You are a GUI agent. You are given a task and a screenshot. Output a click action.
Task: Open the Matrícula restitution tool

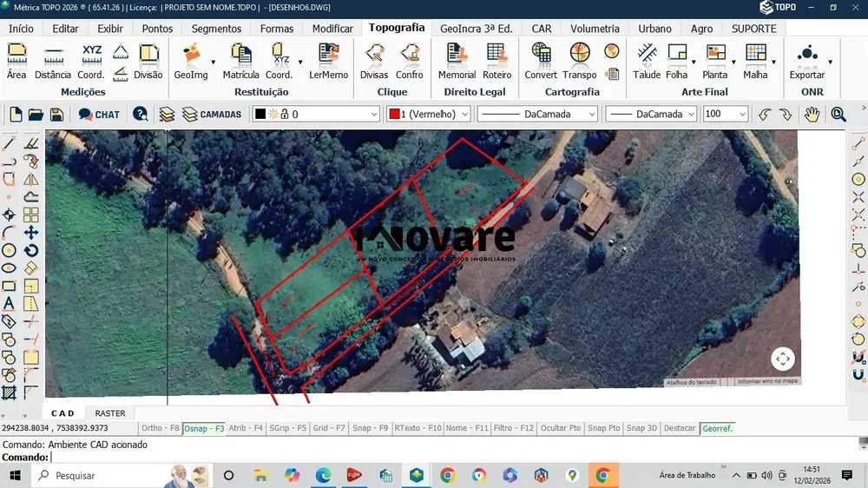point(240,62)
